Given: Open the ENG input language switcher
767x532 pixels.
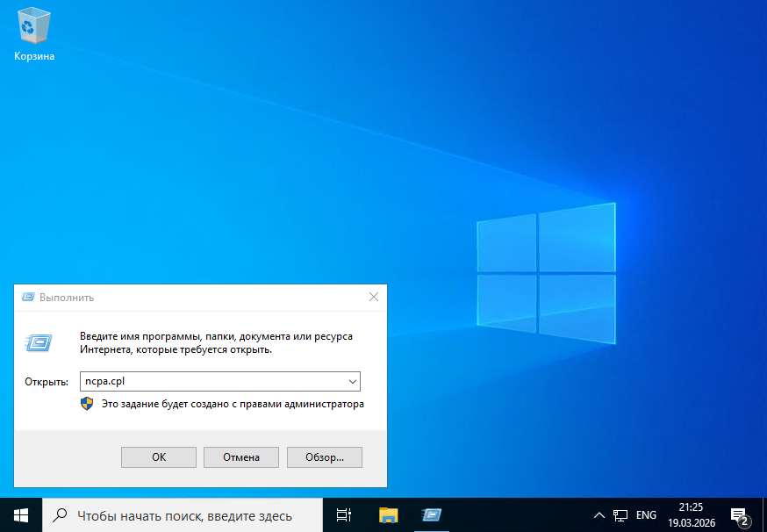Looking at the screenshot, I should [x=646, y=515].
